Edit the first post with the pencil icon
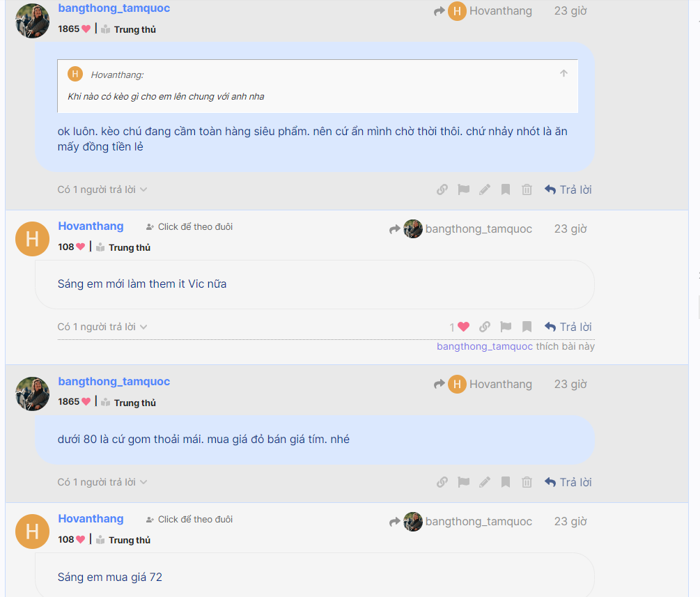This screenshot has height=597, width=700. click(x=484, y=189)
